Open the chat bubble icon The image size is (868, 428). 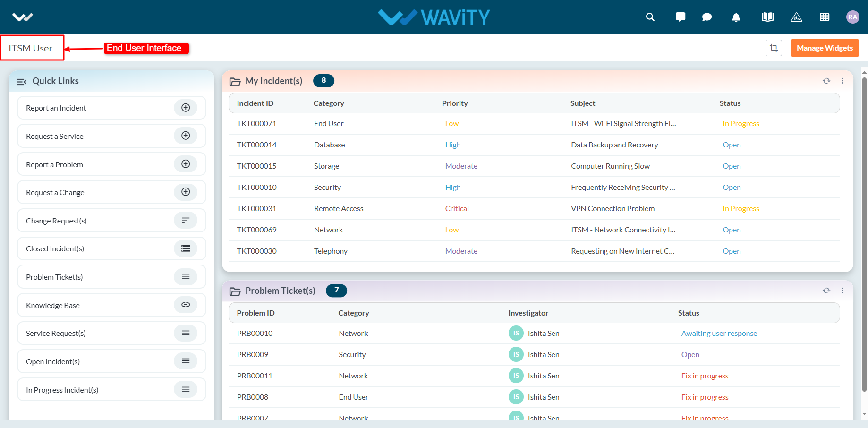click(x=707, y=17)
